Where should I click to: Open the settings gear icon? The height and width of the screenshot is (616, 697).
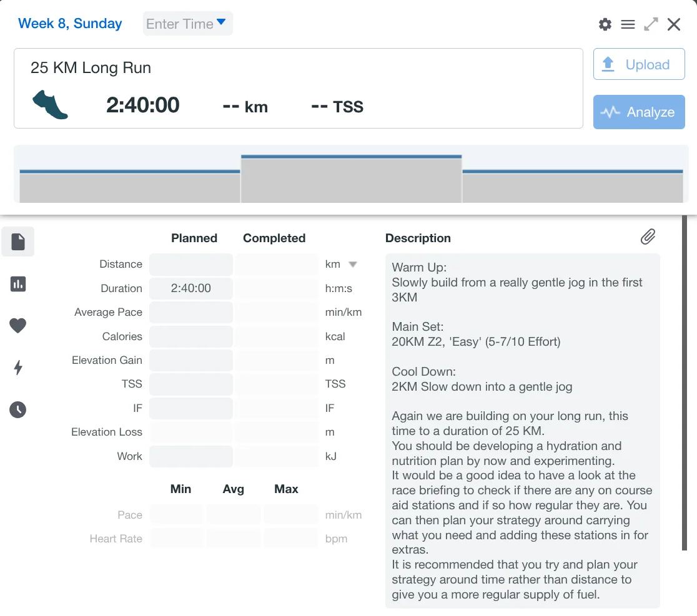605,24
